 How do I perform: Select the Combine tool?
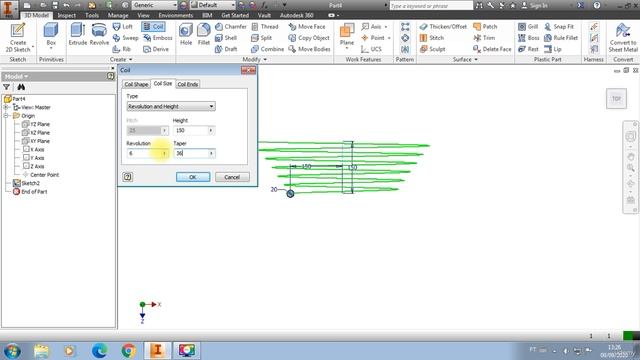[267, 49]
